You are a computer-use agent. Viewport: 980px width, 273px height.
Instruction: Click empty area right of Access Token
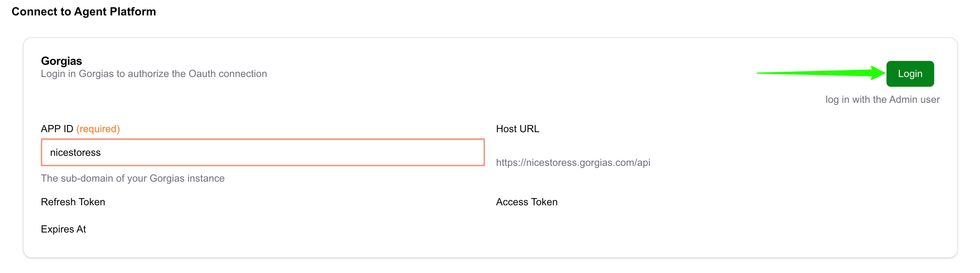(x=723, y=202)
